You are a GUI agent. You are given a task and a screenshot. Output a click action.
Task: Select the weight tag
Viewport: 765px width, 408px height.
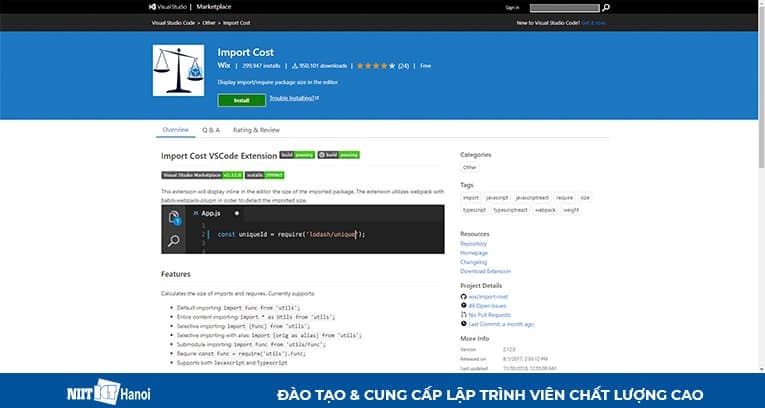(571, 210)
